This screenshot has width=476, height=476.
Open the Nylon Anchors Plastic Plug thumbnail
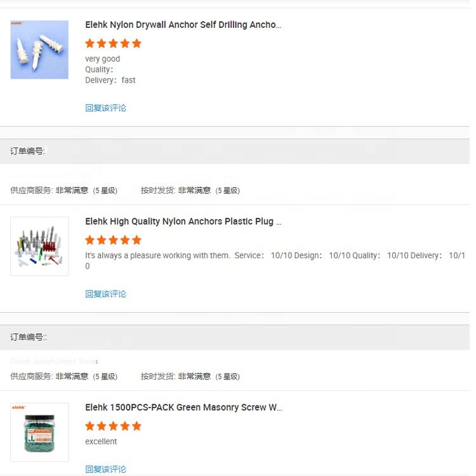39,246
